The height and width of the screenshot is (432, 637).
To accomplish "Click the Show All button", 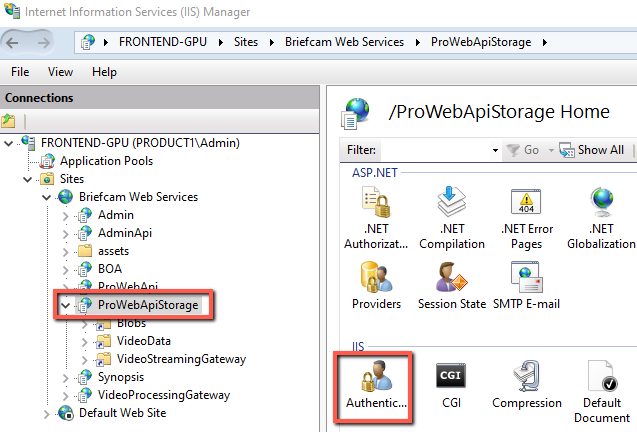I will (x=592, y=150).
